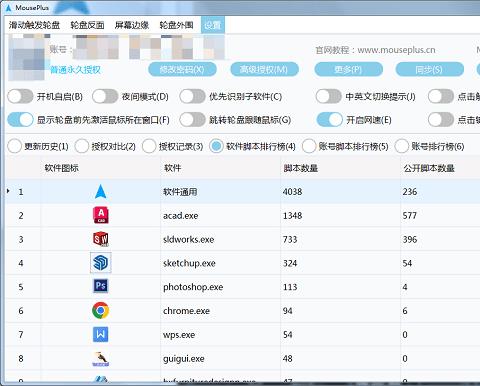This screenshot has height=386, width=480.
Task: Click public script count 396
Action: (x=410, y=239)
